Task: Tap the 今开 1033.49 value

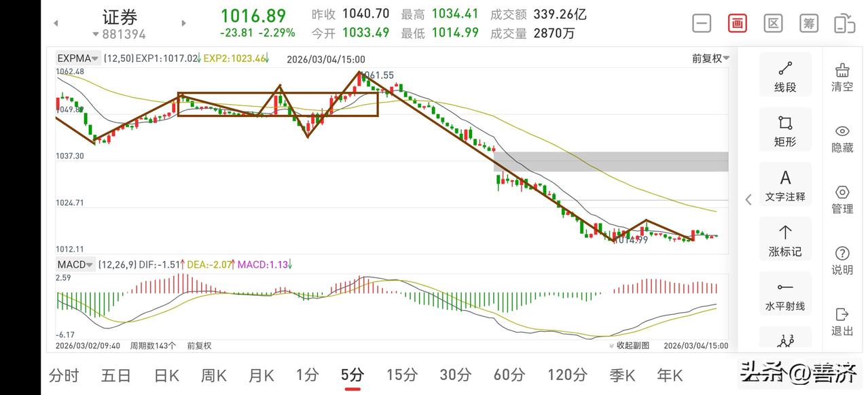Action: coord(366,33)
